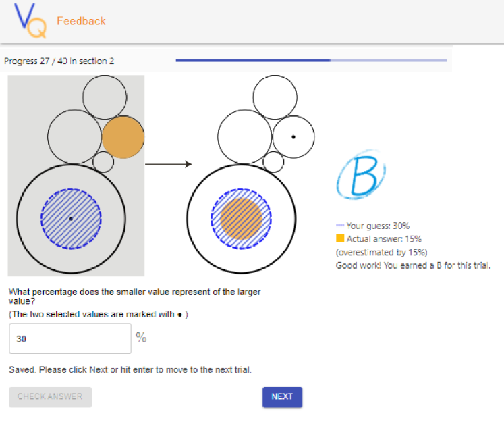Click the Progress 27 / 40 label
Image resolution: width=504 pixels, height=439 pixels.
click(x=59, y=61)
